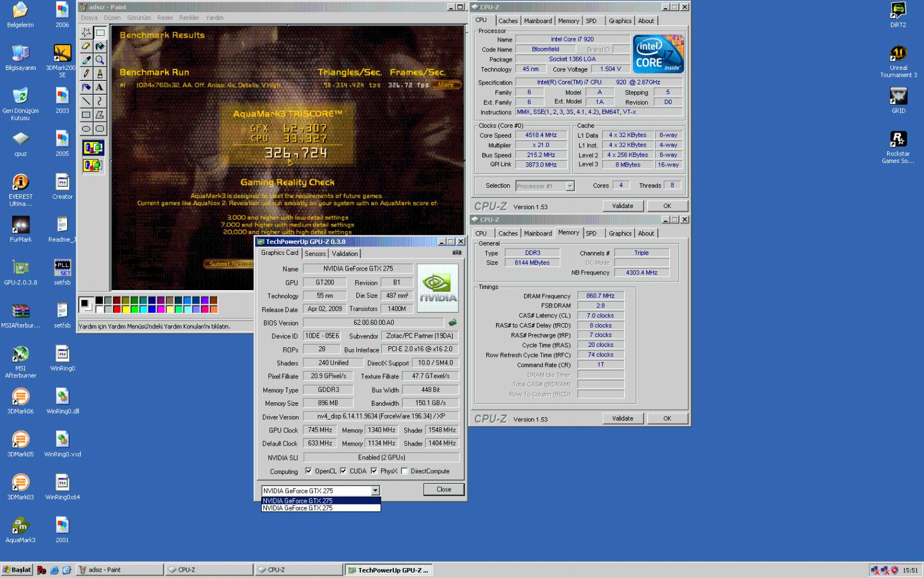
Task: Click the GPU-Z camera screenshot icon
Action: coord(457,253)
